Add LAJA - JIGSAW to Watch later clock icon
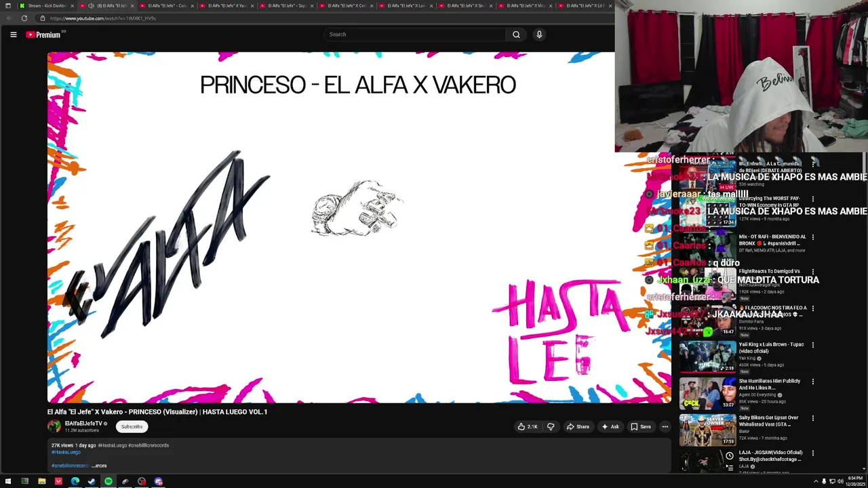The image size is (868, 488). 729,457
